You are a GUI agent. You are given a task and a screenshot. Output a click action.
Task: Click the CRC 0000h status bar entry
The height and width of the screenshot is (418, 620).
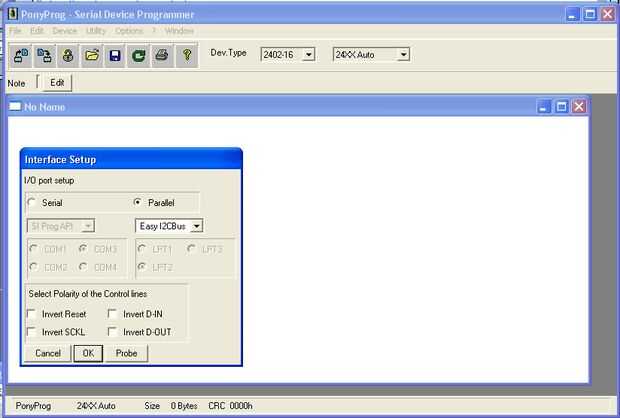coord(230,406)
